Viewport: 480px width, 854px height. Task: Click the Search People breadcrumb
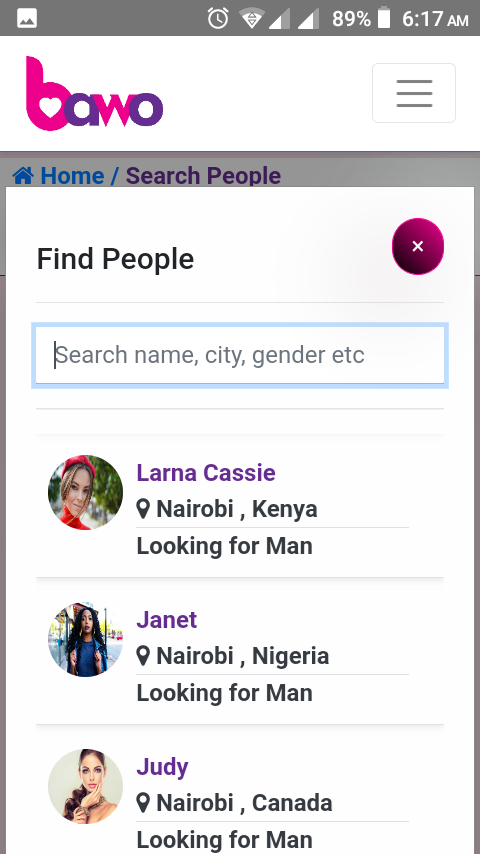tap(203, 176)
